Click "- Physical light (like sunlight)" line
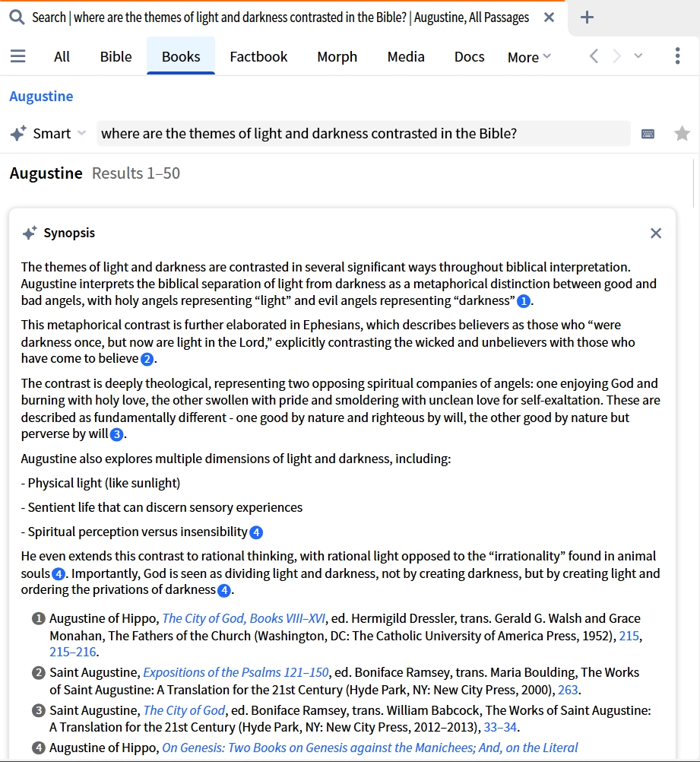Screen dimensions: 700x762 pos(100,483)
